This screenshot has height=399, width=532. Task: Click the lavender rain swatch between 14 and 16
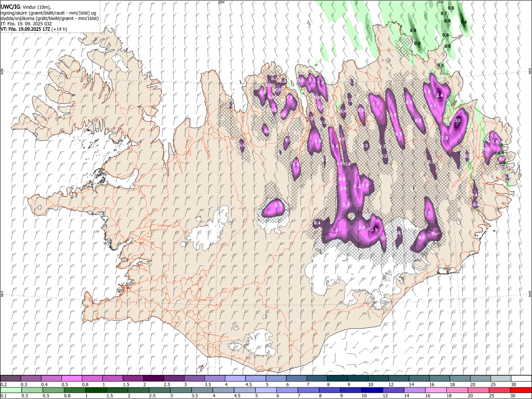click(414, 390)
